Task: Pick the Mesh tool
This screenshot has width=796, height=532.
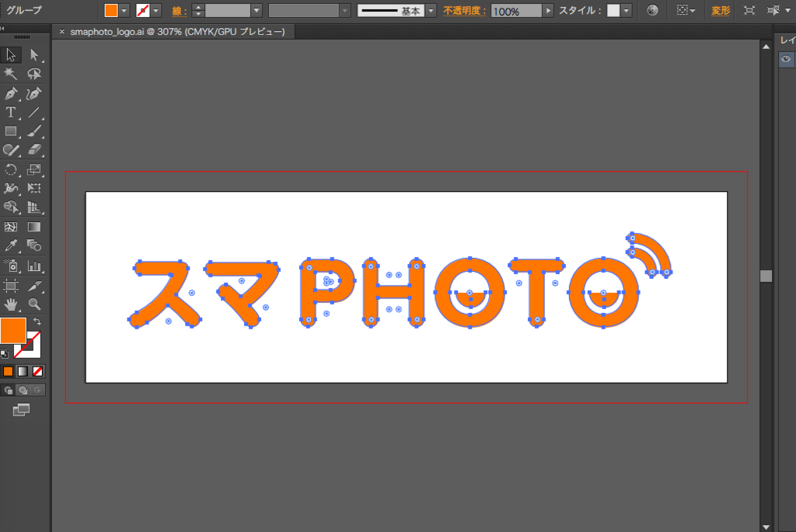Action: 11,227
